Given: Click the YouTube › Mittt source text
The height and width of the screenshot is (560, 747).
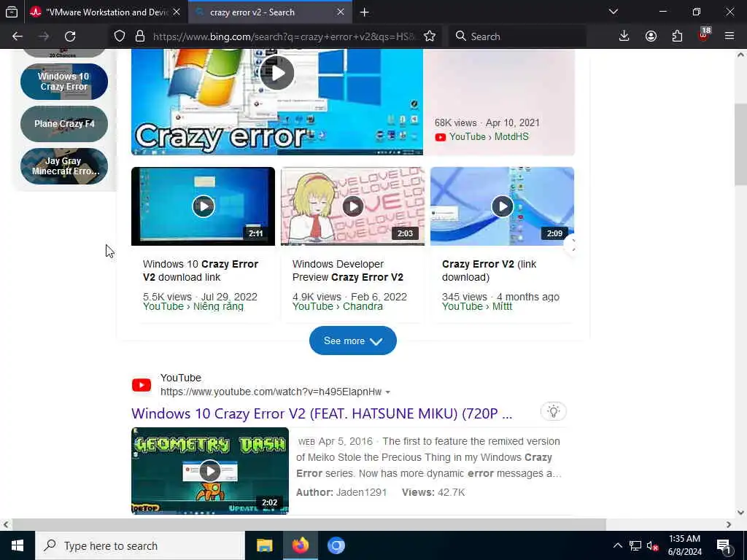Looking at the screenshot, I should pyautogui.click(x=477, y=307).
